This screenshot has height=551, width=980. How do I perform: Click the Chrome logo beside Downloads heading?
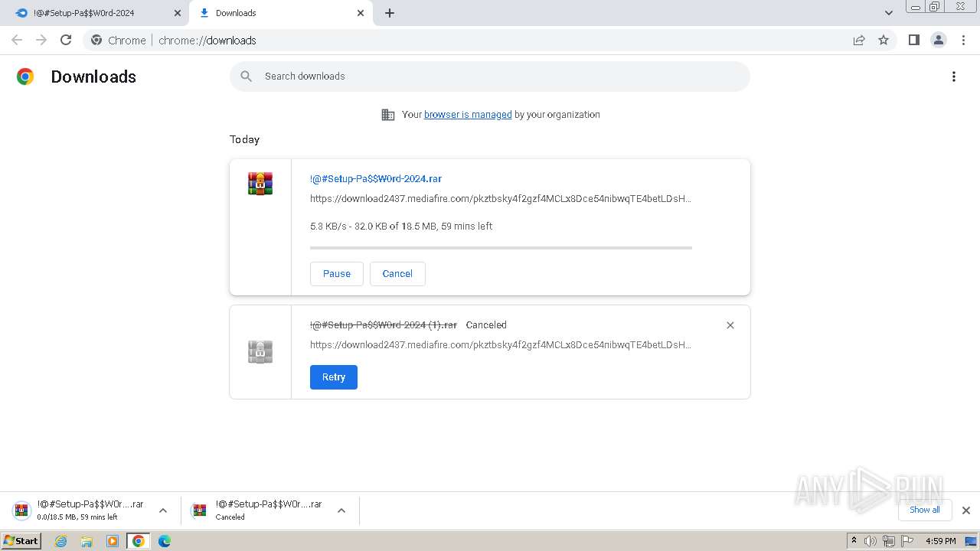25,77
